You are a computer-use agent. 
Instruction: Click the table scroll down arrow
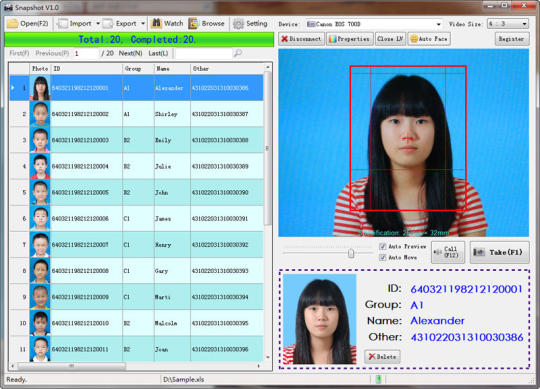[x=268, y=358]
